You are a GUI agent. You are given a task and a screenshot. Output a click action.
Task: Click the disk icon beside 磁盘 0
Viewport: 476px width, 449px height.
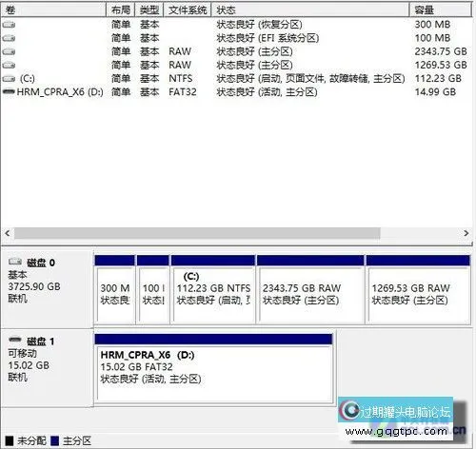(x=15, y=262)
